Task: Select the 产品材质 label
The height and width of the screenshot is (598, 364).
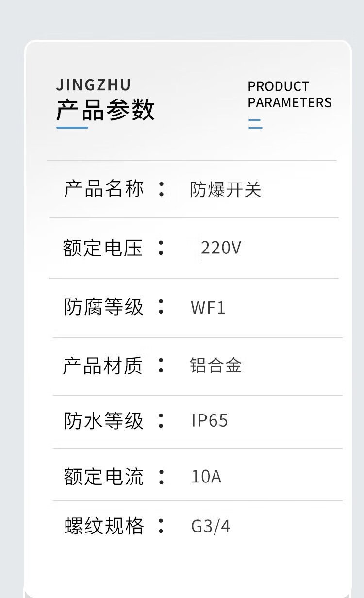Action: point(103,365)
